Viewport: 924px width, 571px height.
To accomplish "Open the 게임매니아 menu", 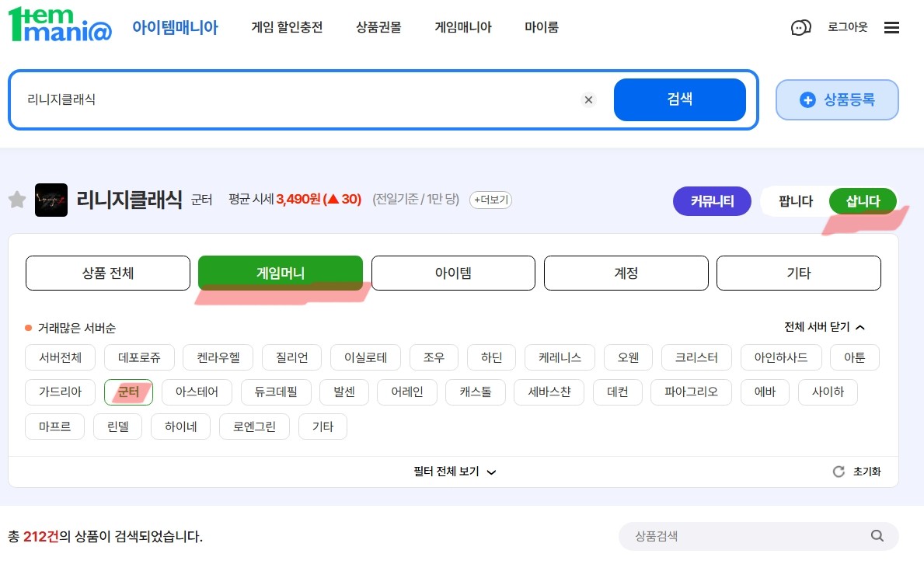I will 462,27.
